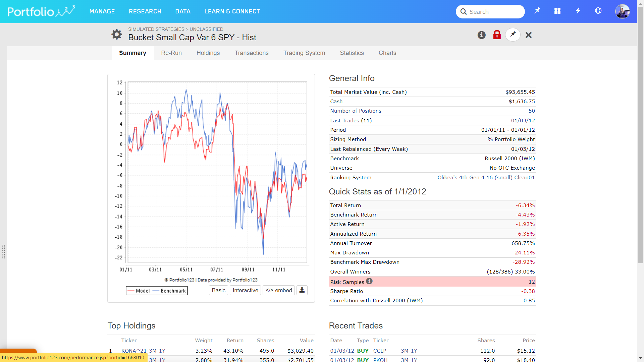Viewport: 644px width, 362px height.
Task: Open the RESEARCH menu in top navigation
Action: coord(145,11)
